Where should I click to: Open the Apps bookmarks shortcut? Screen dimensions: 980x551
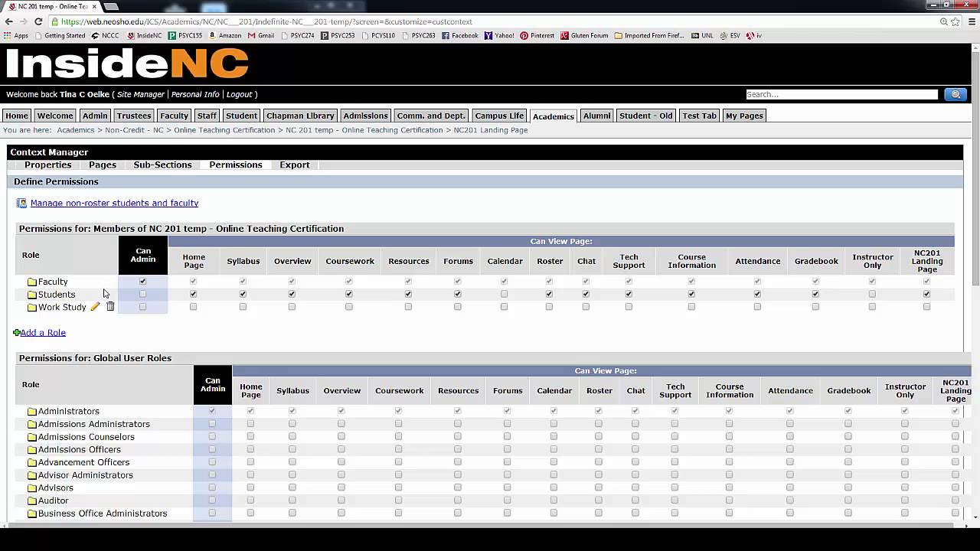pyautogui.click(x=15, y=35)
